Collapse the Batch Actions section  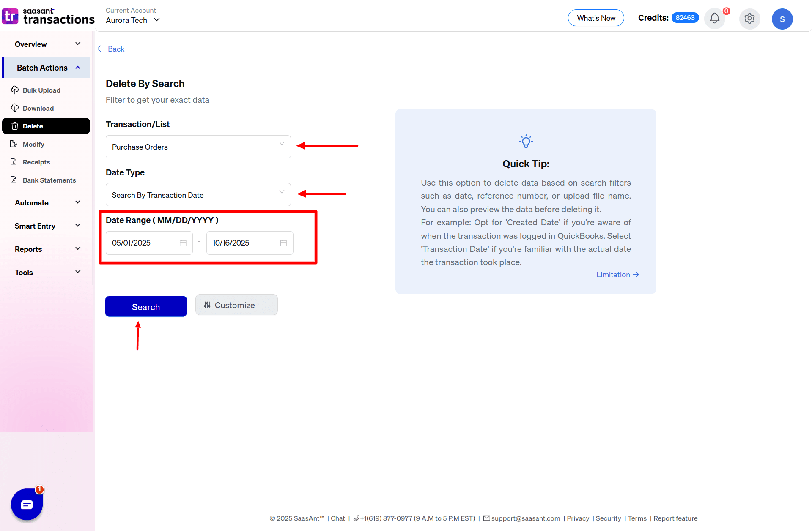click(x=77, y=67)
